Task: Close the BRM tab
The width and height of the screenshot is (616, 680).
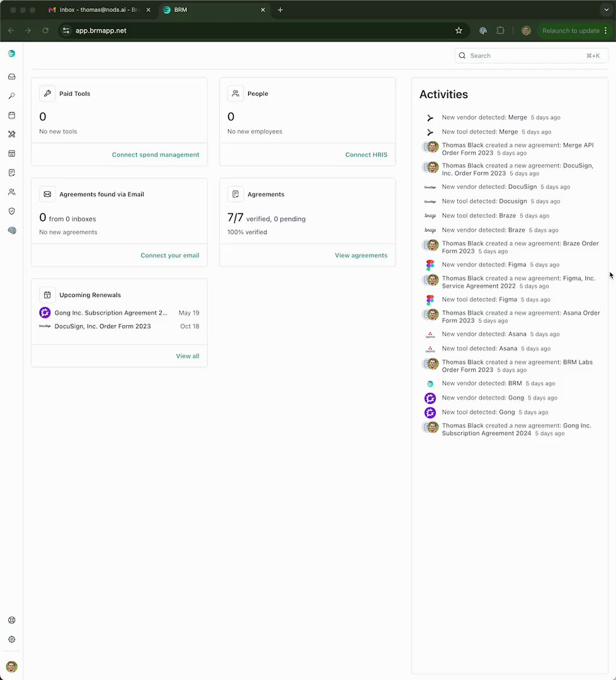Action: (x=263, y=9)
